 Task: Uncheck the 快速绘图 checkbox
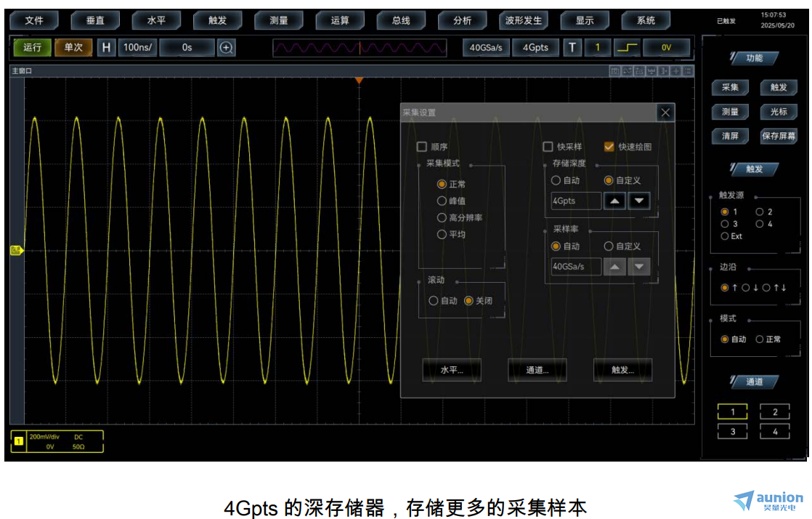coord(609,147)
